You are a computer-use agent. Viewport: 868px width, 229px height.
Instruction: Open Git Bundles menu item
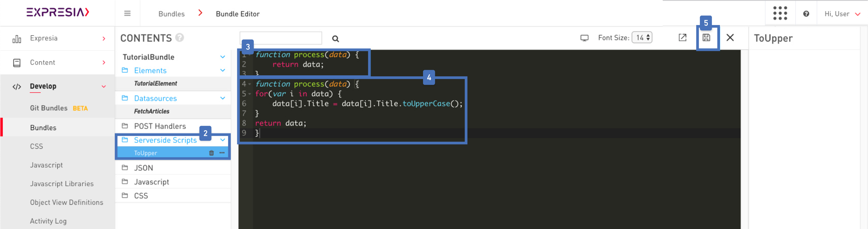point(49,108)
